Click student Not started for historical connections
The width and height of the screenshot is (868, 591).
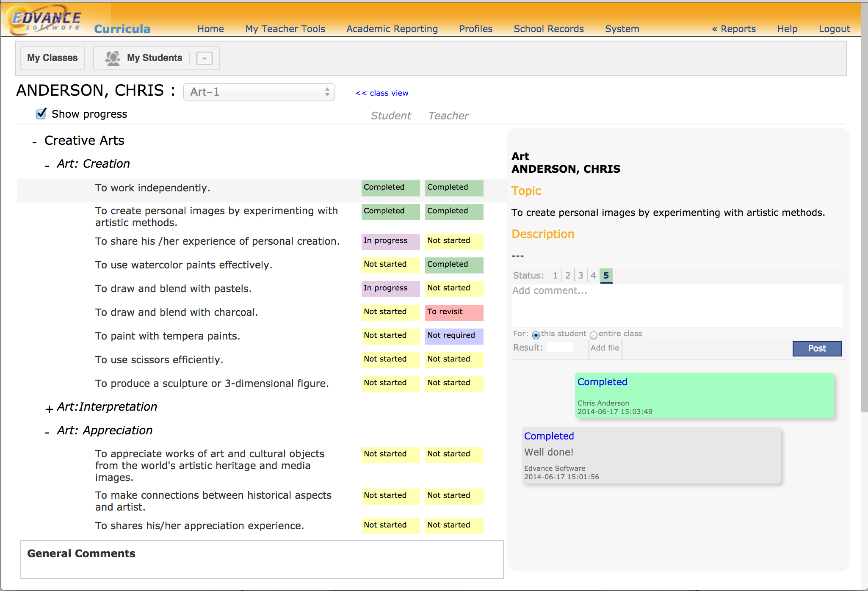(x=390, y=496)
